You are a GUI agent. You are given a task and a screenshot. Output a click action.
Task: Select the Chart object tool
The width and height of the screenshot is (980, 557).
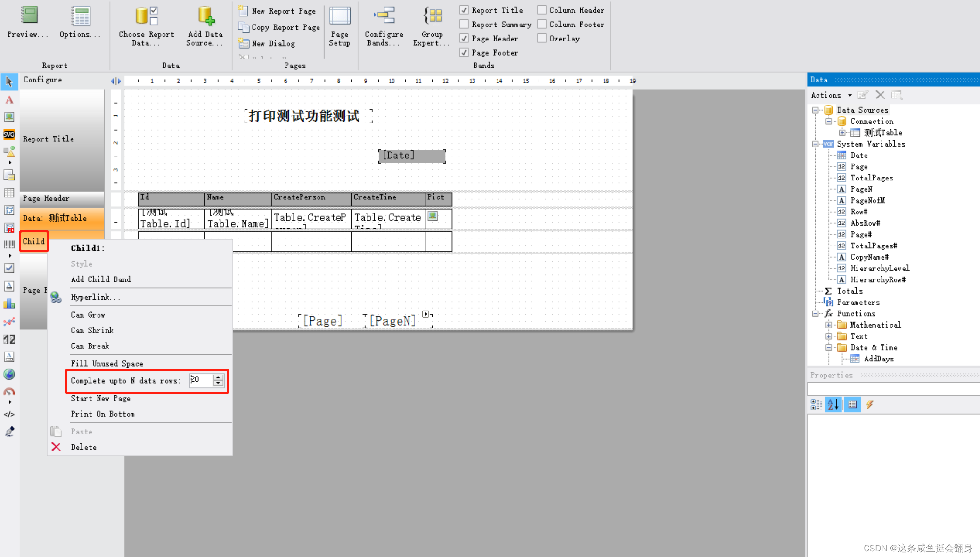pyautogui.click(x=9, y=303)
